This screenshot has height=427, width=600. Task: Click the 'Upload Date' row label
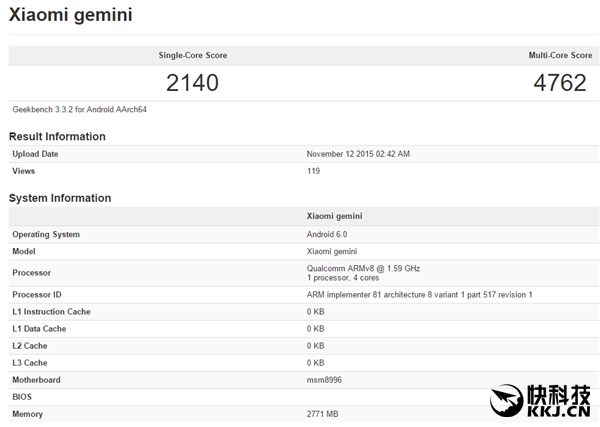pyautogui.click(x=35, y=154)
